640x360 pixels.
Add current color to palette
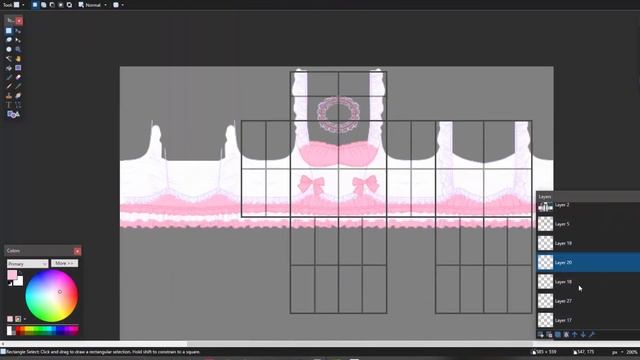coord(10,319)
